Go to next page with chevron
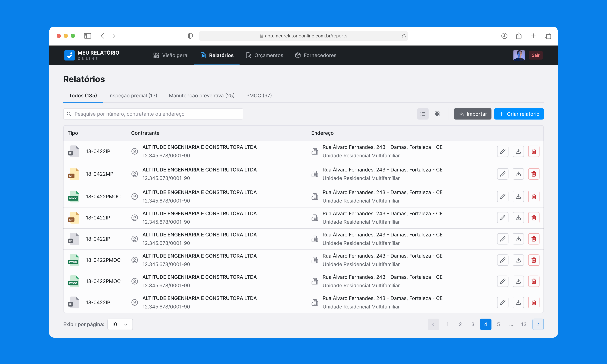This screenshot has height=364, width=607. (538, 324)
